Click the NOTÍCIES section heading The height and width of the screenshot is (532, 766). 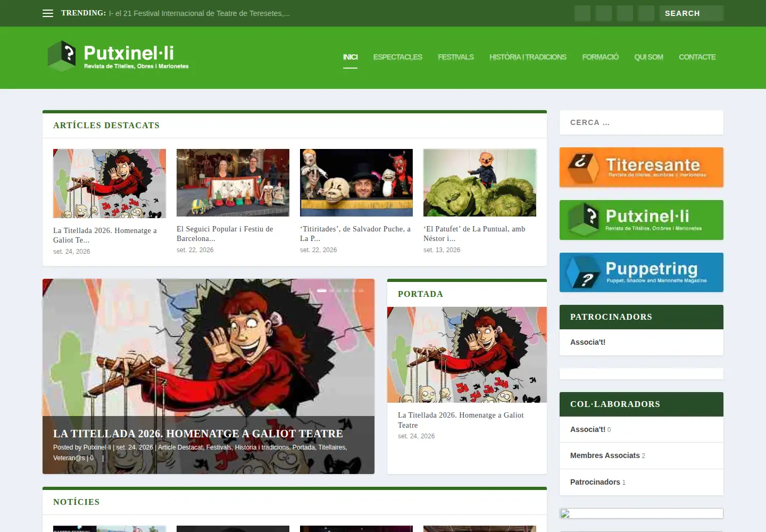(x=77, y=502)
